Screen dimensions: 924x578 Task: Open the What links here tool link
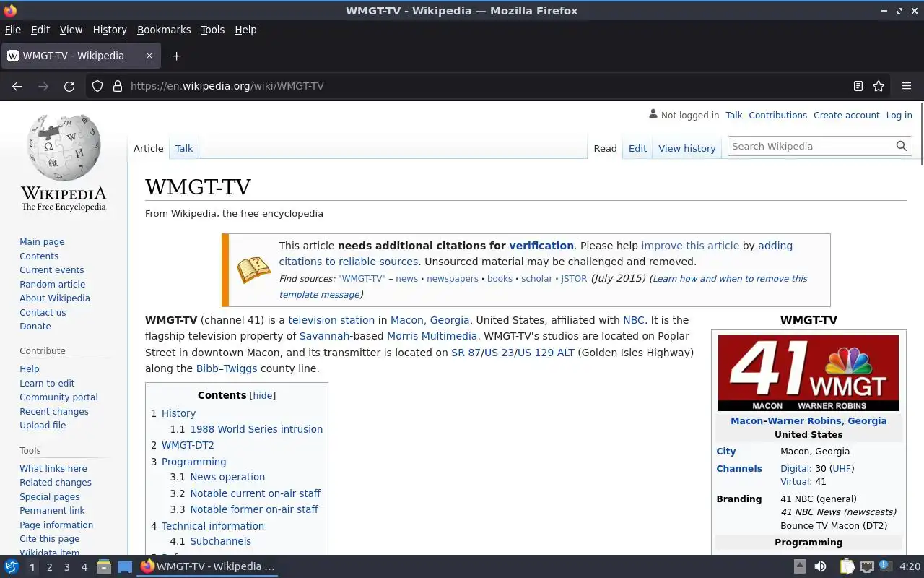(53, 468)
